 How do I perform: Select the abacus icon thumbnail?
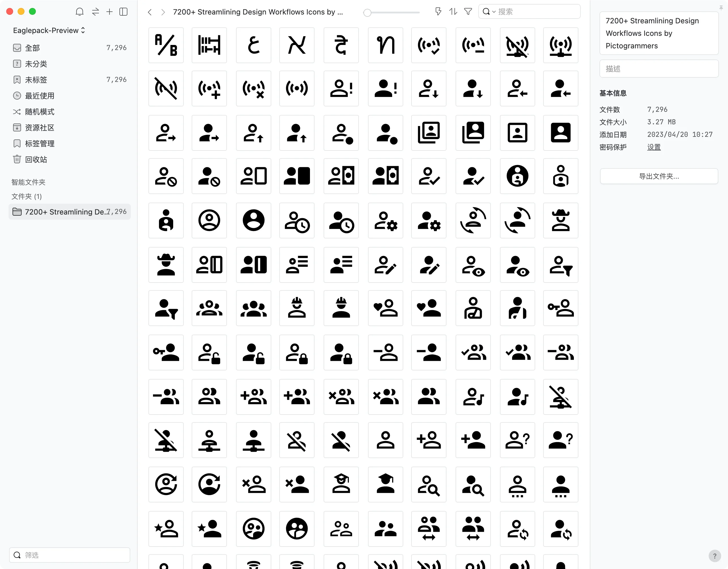click(209, 45)
